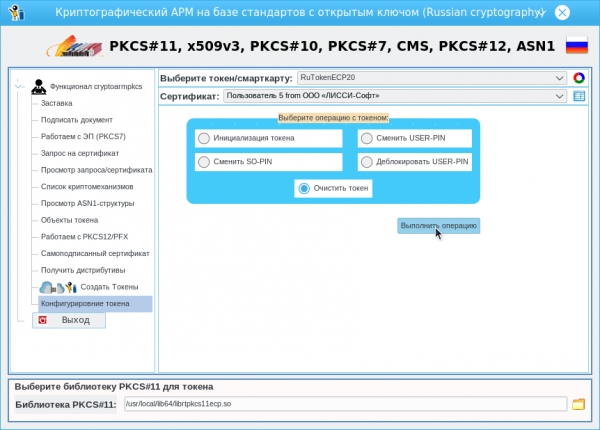
Task: Open the PKCS#11 library folder browser
Action: pos(578,404)
